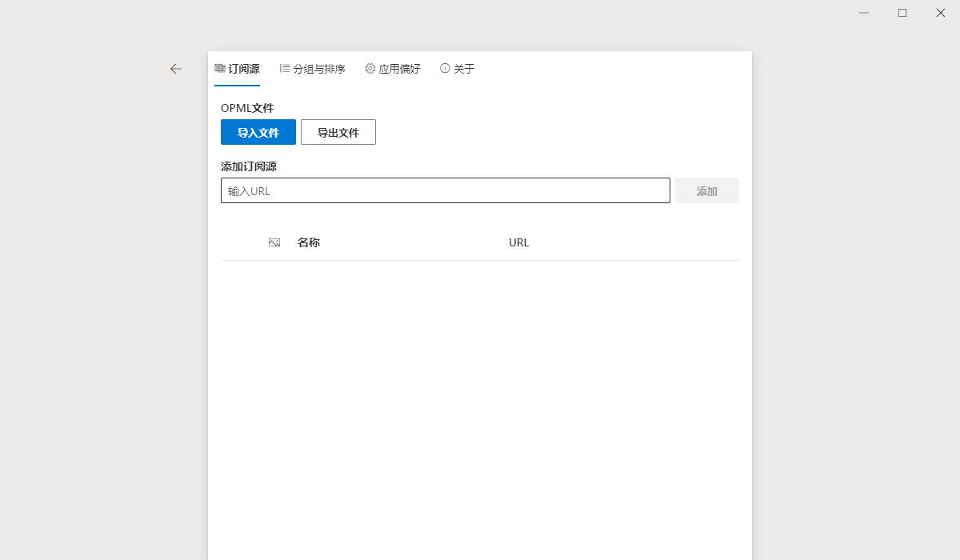This screenshot has height=560, width=960.
Task: Click the maximize icon in title bar
Action: pos(902,13)
